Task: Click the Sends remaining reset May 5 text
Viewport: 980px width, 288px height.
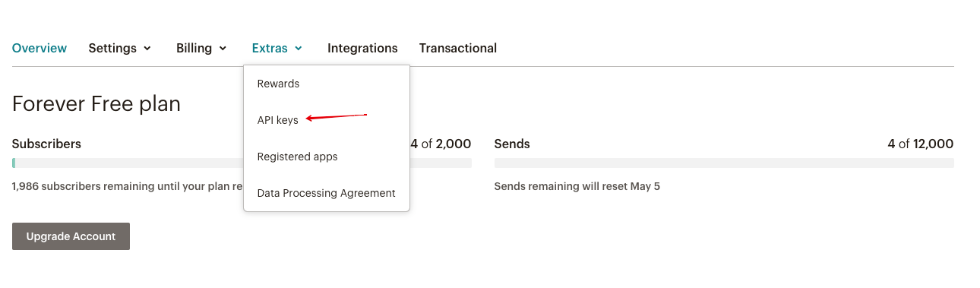Action: click(577, 186)
